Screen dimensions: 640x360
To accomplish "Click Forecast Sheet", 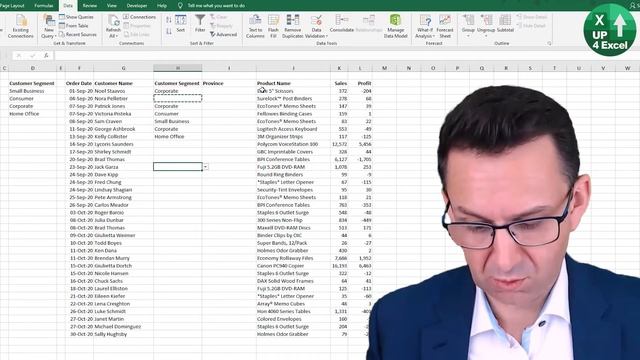I will click(444, 27).
